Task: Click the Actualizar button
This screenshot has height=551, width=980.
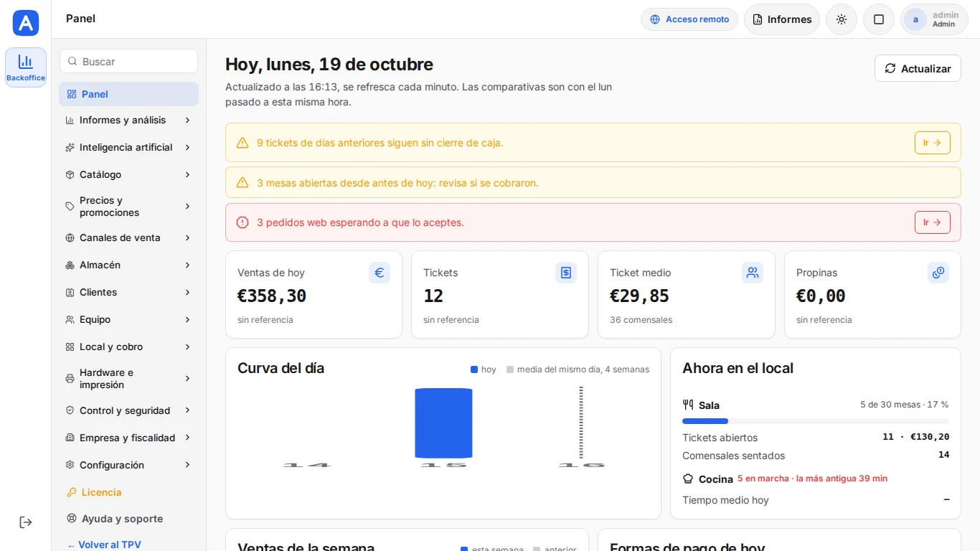Action: (x=918, y=68)
